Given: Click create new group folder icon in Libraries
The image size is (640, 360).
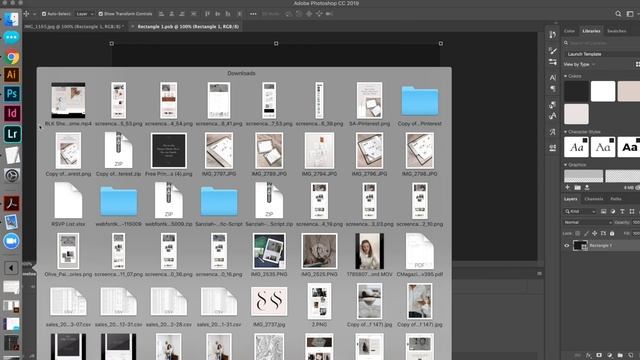Looking at the screenshot, I should point(577,187).
